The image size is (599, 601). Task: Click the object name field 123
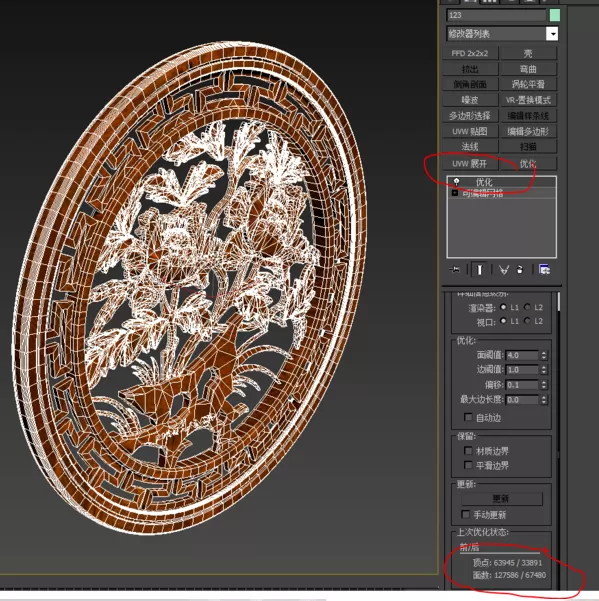click(497, 15)
